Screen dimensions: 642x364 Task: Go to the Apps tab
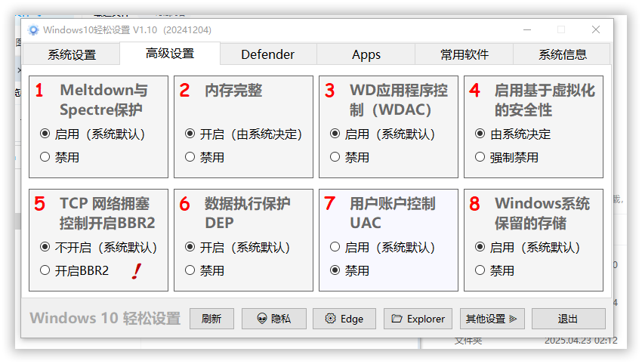pyautogui.click(x=366, y=54)
